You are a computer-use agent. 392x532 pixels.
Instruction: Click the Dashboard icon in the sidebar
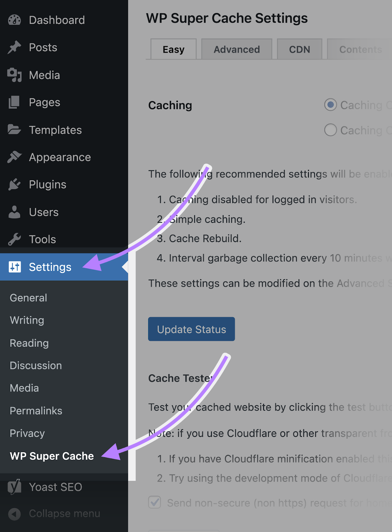coord(14,20)
